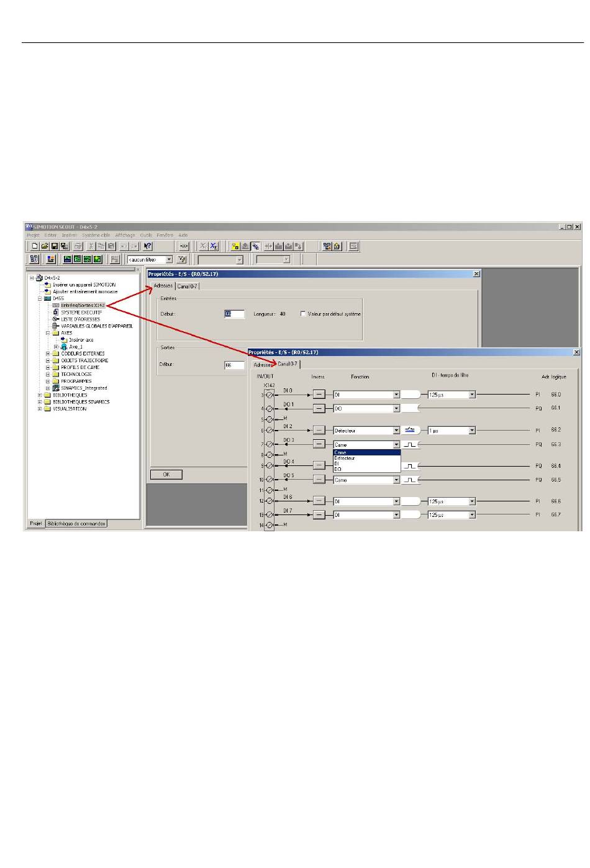Expand the PROFILS DE CAME tree node
The width and height of the screenshot is (590, 868).
click(x=48, y=367)
